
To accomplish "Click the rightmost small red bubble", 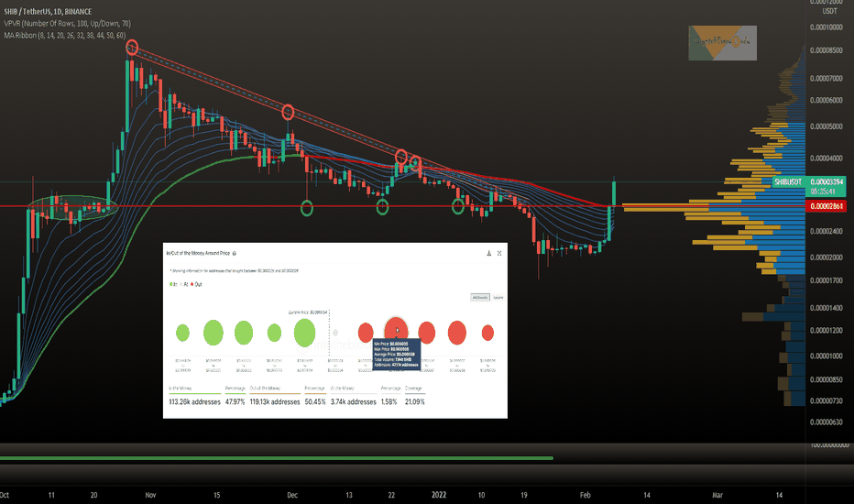I will (487, 333).
